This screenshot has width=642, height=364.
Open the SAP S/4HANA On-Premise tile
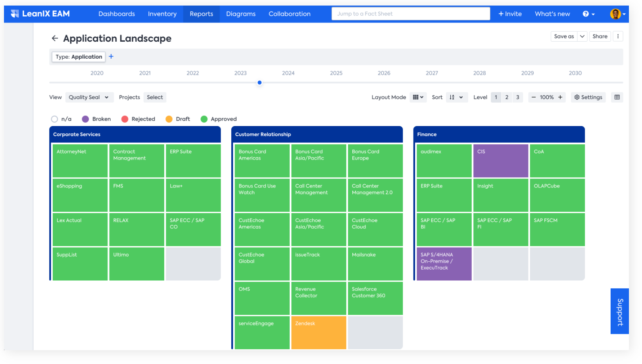click(x=444, y=264)
